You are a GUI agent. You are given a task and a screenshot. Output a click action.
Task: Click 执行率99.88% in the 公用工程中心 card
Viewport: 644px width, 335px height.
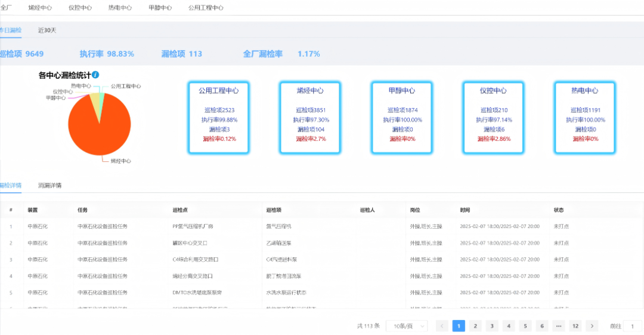click(x=219, y=120)
